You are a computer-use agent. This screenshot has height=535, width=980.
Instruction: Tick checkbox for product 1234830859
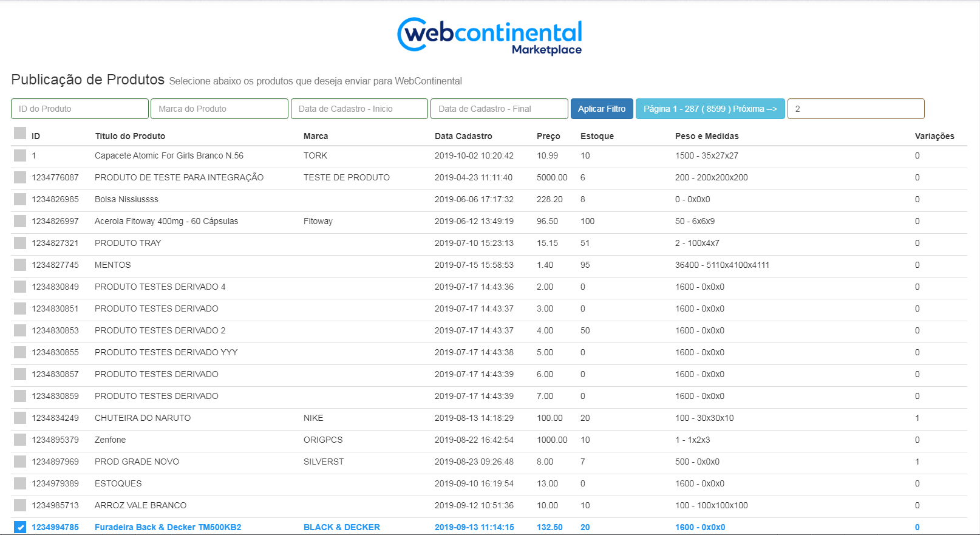coord(20,396)
